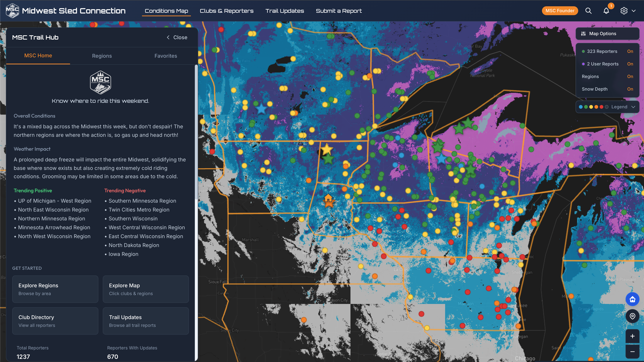Disable the Regions overlay
The width and height of the screenshot is (644, 362).
[630, 77]
